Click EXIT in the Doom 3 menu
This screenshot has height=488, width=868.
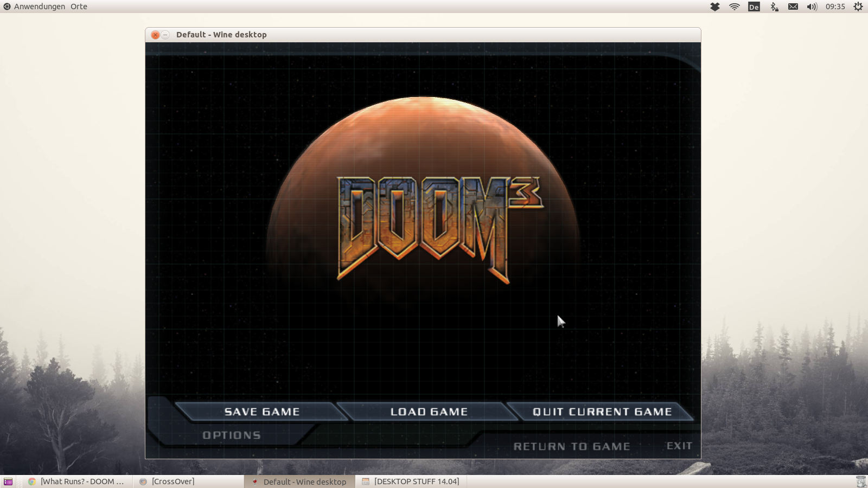pos(680,445)
